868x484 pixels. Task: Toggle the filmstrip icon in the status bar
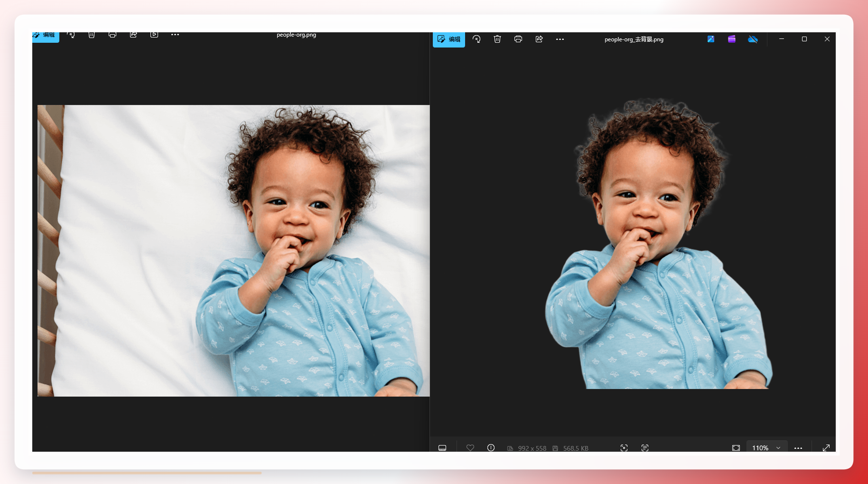442,448
